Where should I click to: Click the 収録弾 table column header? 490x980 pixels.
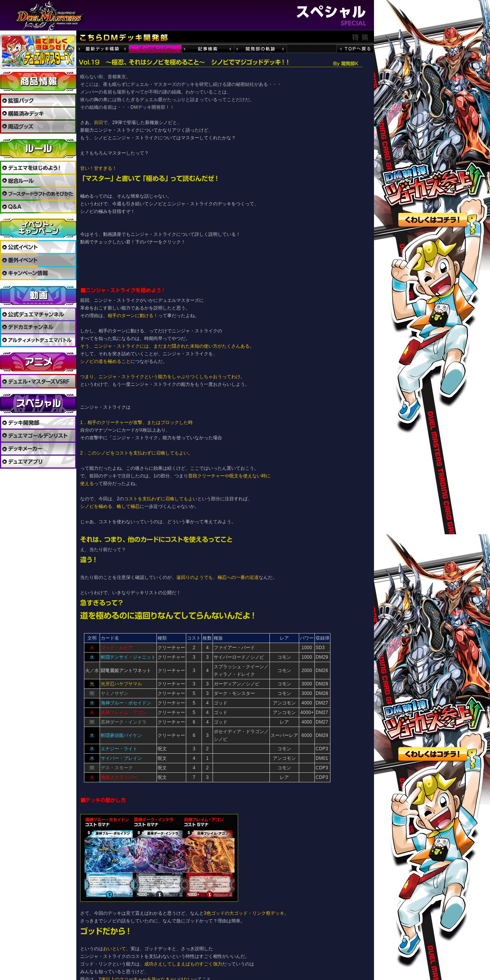(x=322, y=638)
